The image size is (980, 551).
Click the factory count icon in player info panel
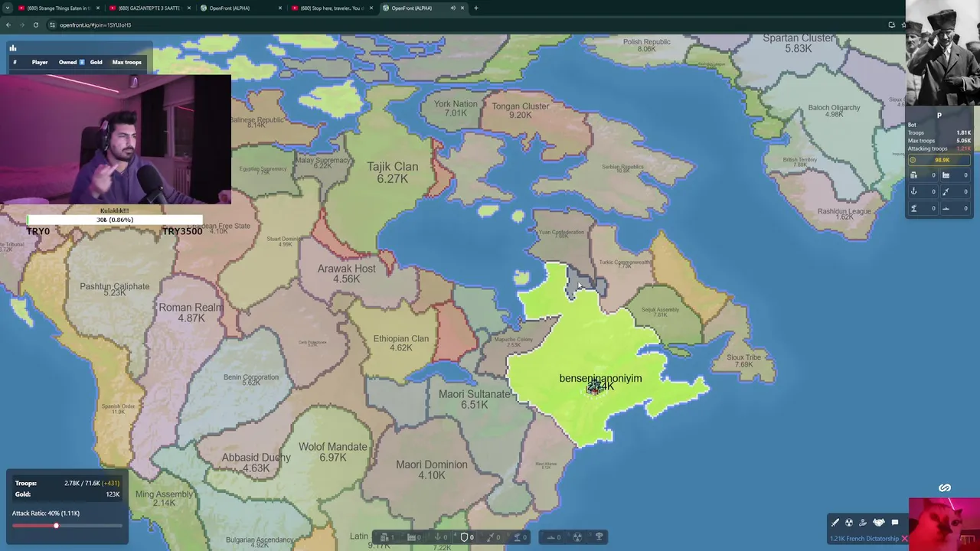(946, 175)
